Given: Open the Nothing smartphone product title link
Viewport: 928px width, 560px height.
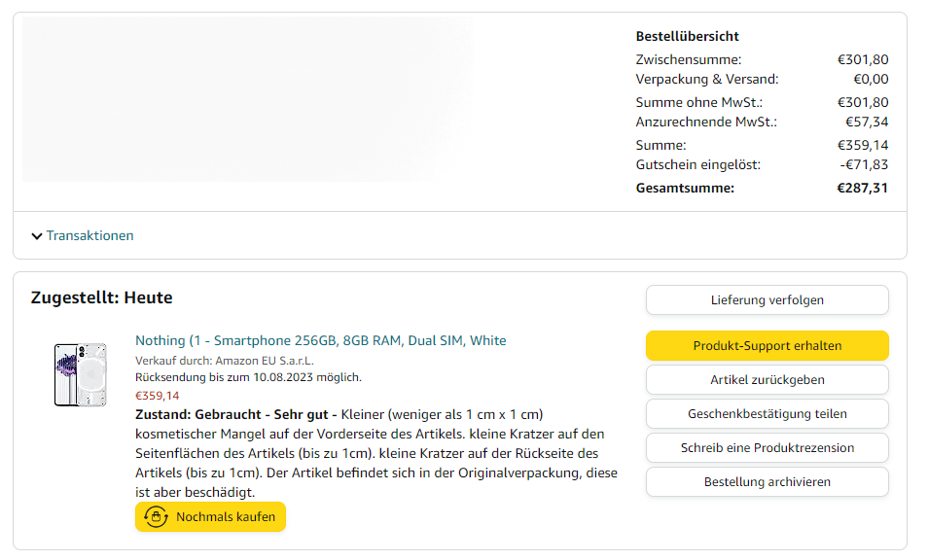Looking at the screenshot, I should pyautogui.click(x=320, y=340).
